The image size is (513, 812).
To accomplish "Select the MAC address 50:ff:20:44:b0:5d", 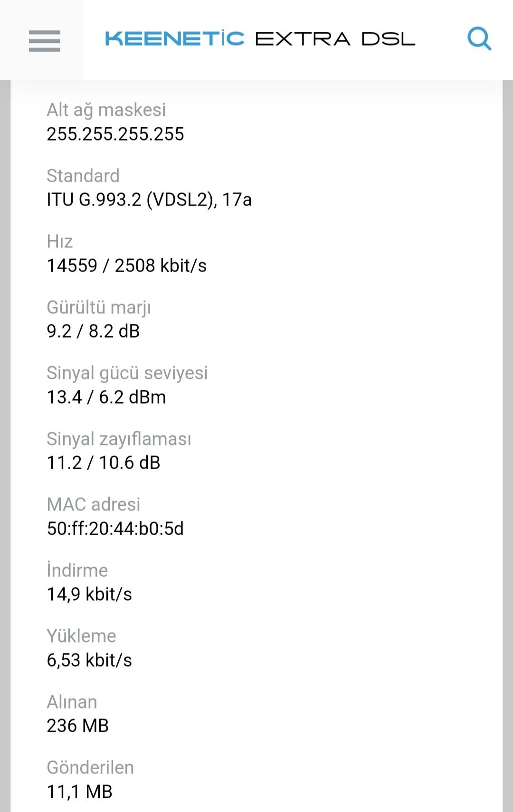I will pyautogui.click(x=115, y=529).
